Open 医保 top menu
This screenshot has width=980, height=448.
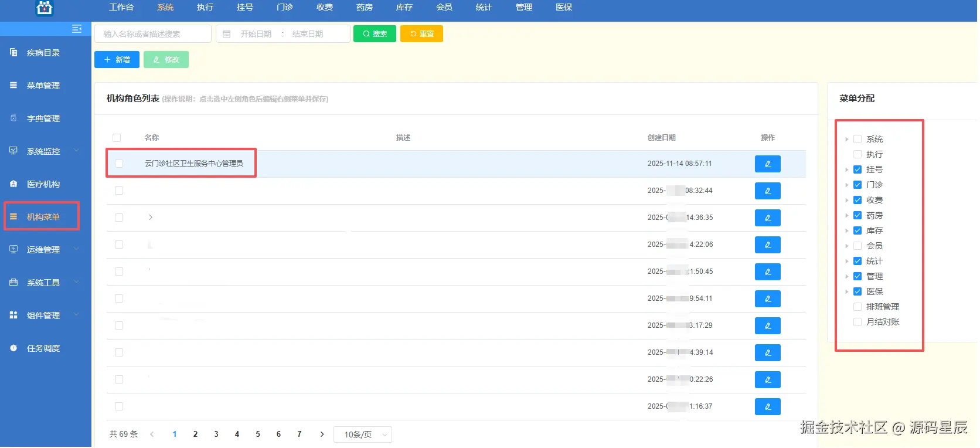pos(564,8)
